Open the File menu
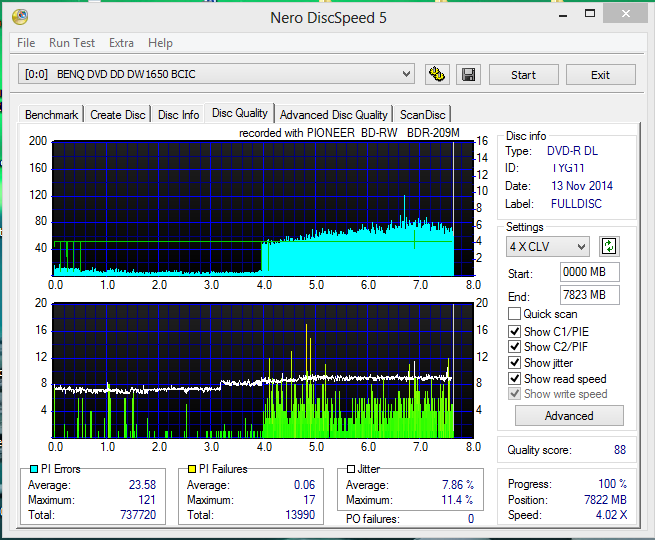 26,43
